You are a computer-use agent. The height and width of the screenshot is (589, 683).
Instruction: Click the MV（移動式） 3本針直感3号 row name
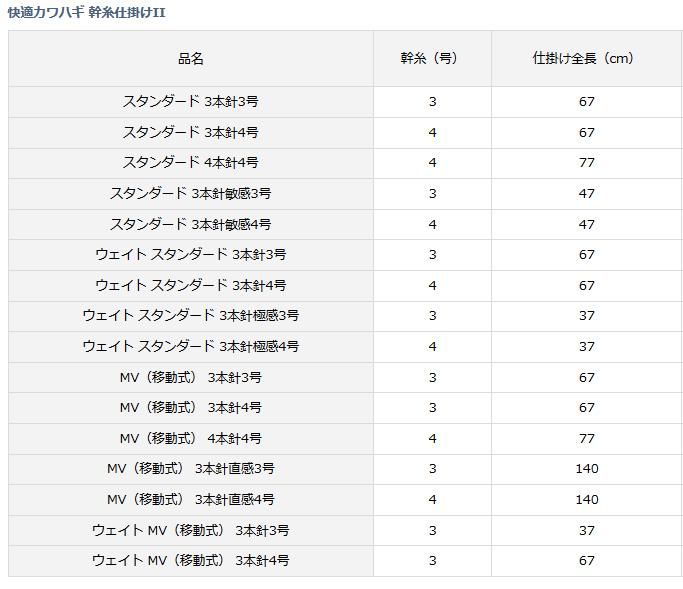[191, 469]
